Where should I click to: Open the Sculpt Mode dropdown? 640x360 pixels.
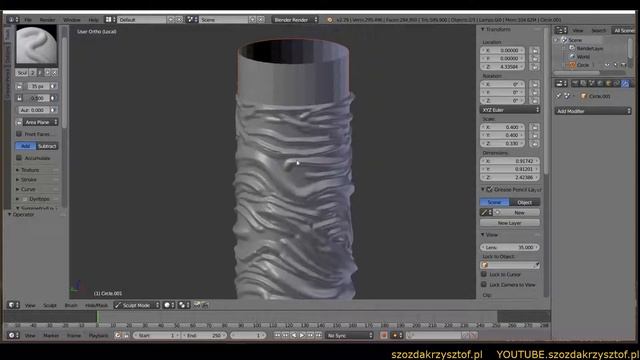point(137,305)
